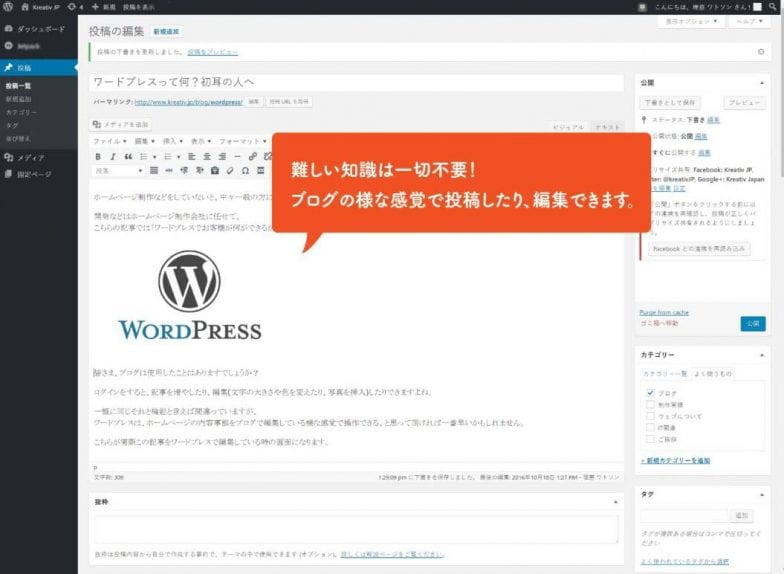Screen dimensions: 784x574
Task: Align text center
Action: [206, 156]
